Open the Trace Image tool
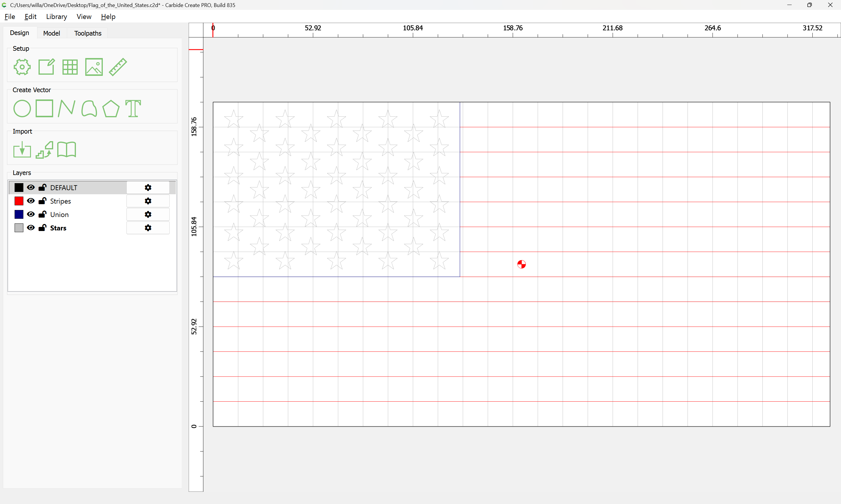Image resolution: width=841 pixels, height=504 pixels. [x=44, y=150]
